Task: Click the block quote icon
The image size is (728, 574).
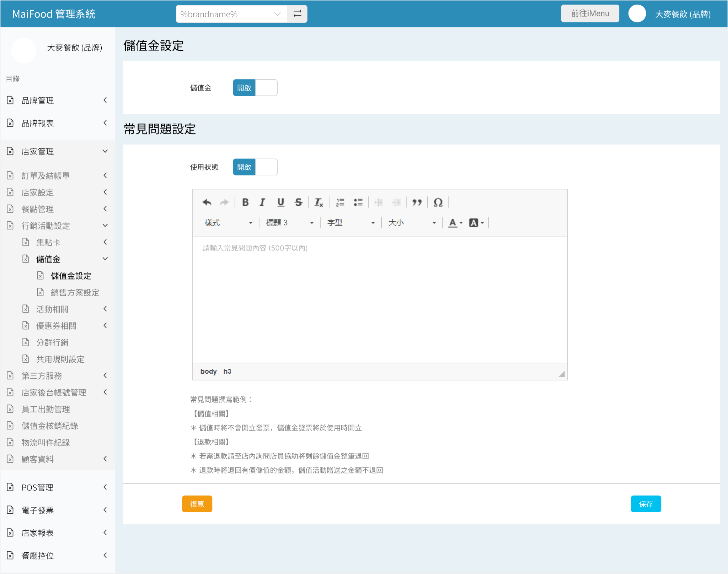Action: click(x=417, y=202)
